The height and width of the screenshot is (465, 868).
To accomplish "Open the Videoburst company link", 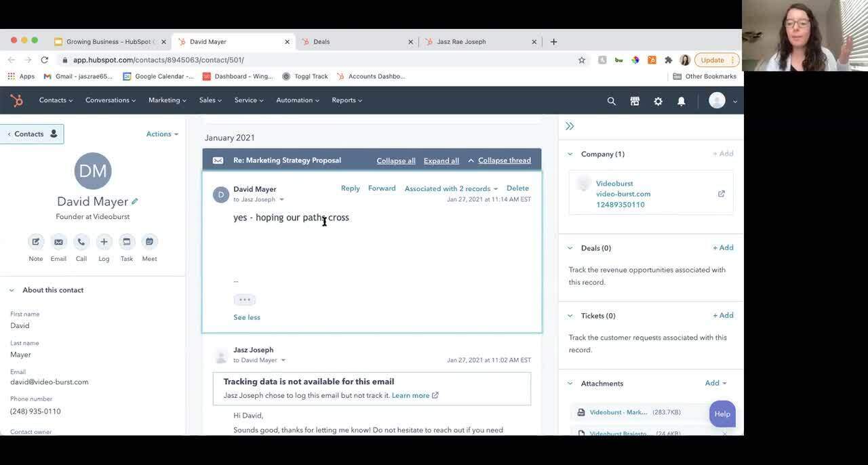I will tap(614, 184).
